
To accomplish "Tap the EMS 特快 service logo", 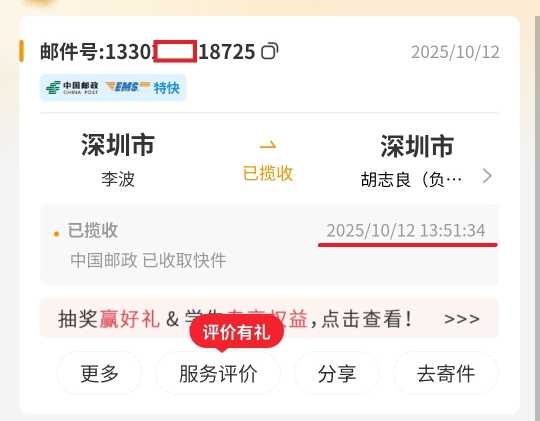I will (142, 88).
